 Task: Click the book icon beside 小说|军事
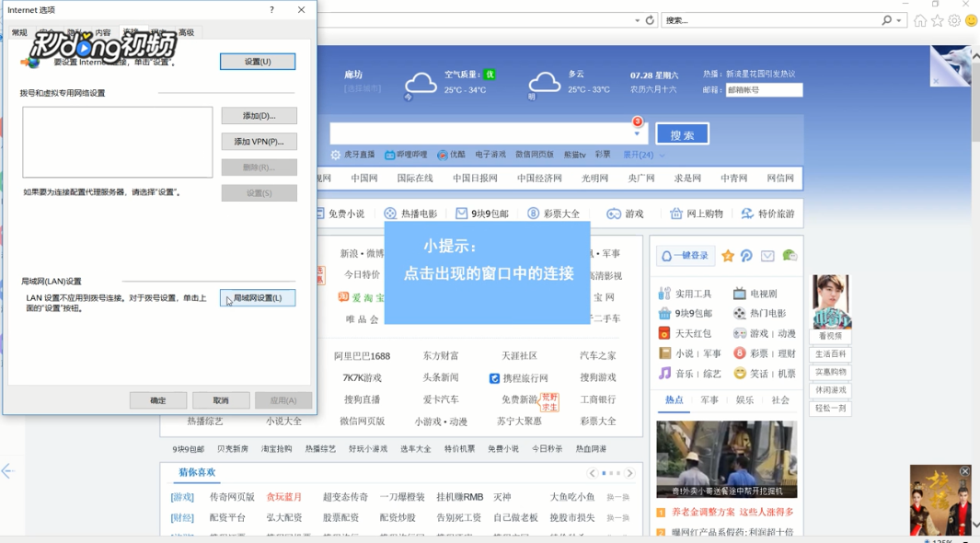click(664, 353)
